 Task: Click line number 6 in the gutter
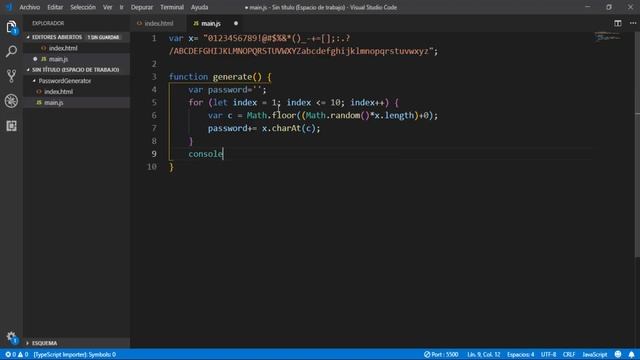154,116
